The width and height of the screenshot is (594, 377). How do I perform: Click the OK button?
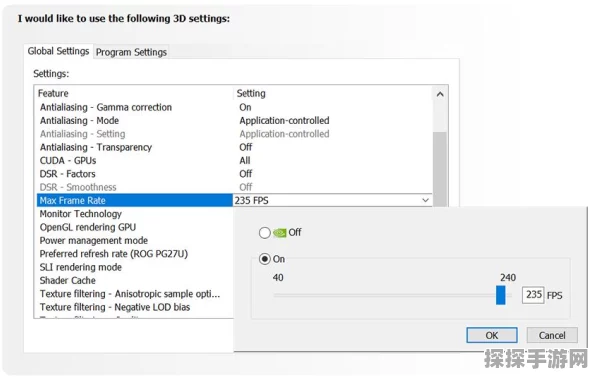[x=492, y=335]
